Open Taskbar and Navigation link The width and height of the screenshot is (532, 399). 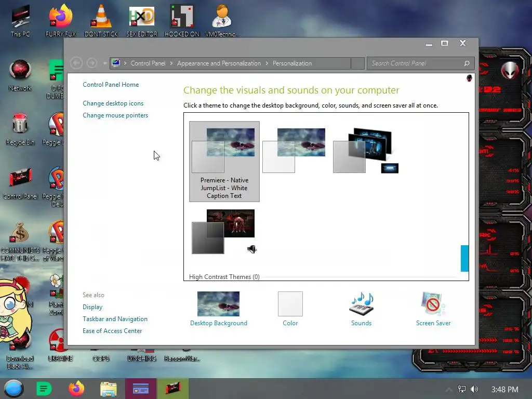(115, 319)
